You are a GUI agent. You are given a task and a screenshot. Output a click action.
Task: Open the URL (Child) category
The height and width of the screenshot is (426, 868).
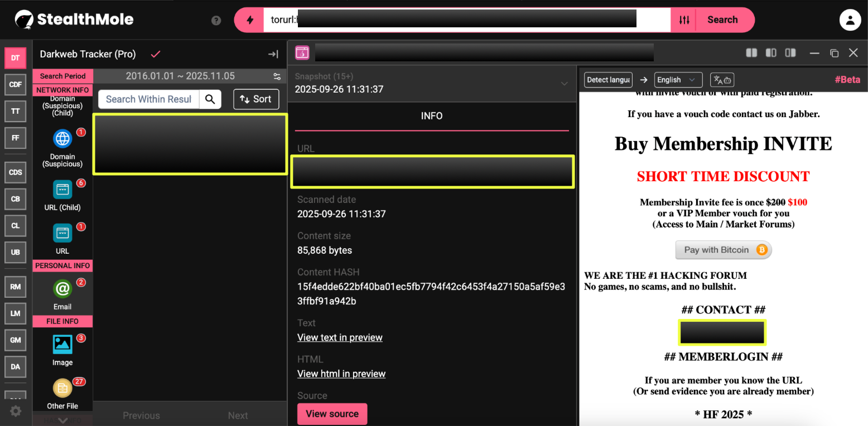pos(62,190)
